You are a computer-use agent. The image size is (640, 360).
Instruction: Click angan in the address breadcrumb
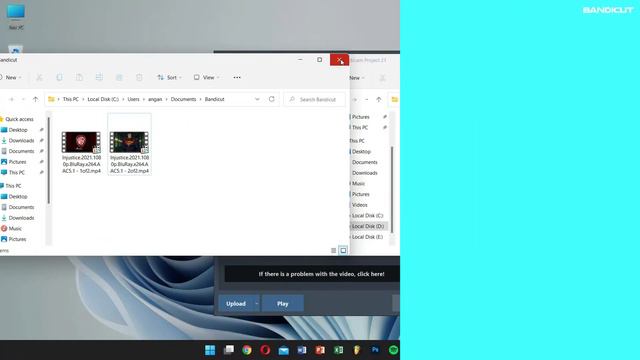click(x=155, y=99)
